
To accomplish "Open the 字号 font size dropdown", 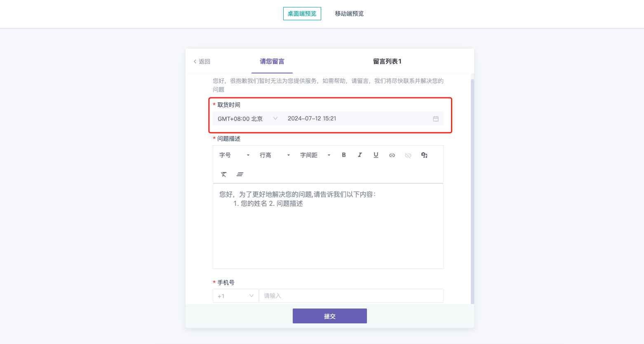I will (235, 155).
